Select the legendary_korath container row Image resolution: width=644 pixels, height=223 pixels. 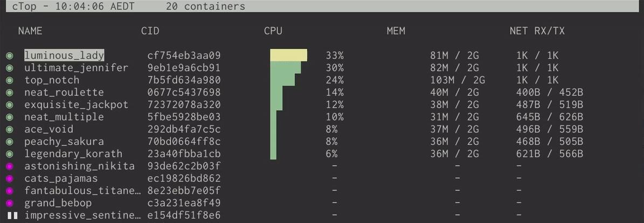[x=73, y=154]
